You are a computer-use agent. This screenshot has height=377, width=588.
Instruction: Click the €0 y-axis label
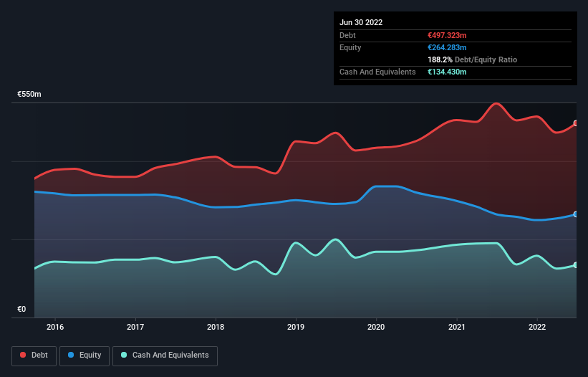coord(21,309)
